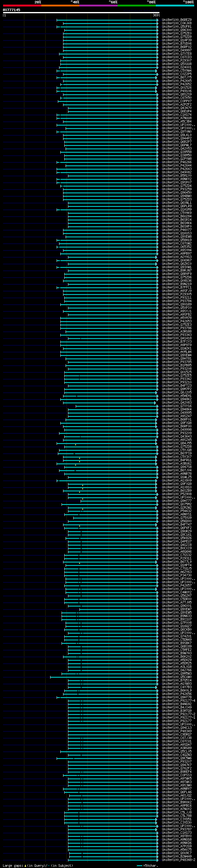Select hit label UniRef100_P93787
The height and width of the screenshot is (868, 197).
pos(177,830)
